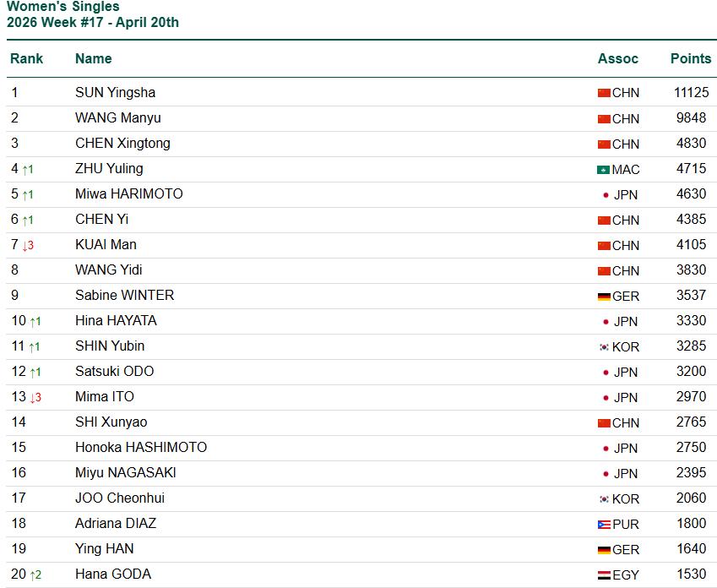The width and height of the screenshot is (717, 588).
Task: Click the Rank column header
Action: (x=26, y=58)
